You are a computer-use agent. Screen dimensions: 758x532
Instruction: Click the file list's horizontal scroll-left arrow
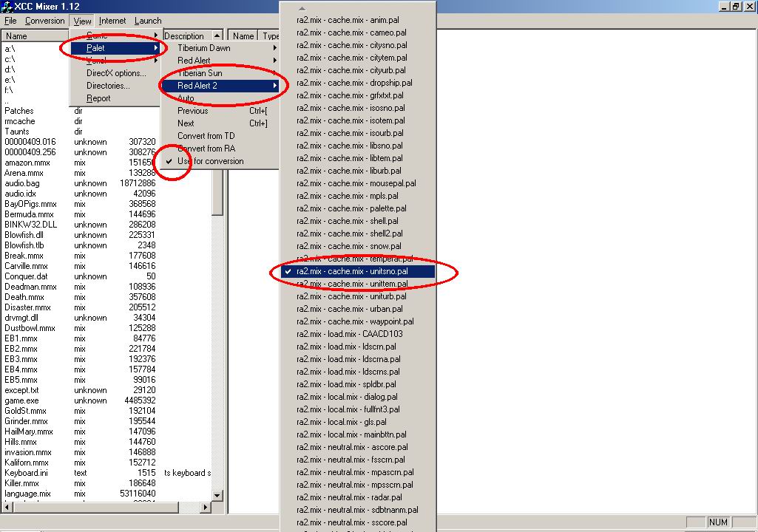(x=7, y=508)
